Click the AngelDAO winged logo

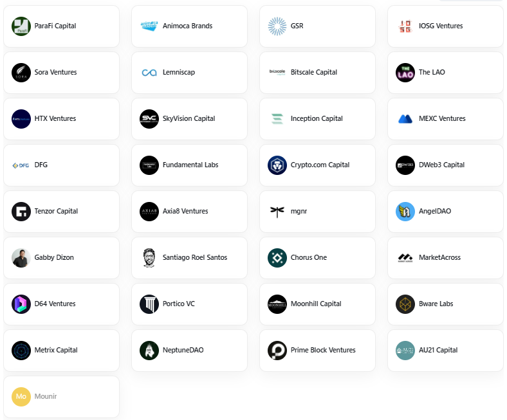405,211
